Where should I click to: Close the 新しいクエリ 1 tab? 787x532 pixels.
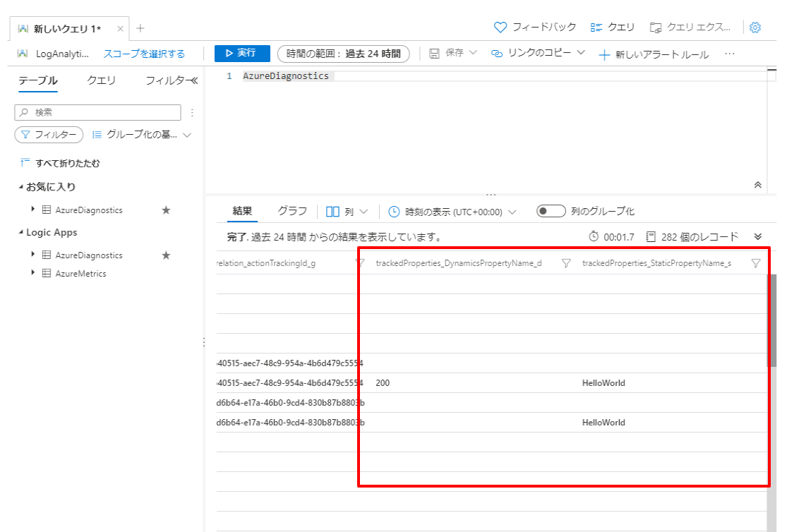pyautogui.click(x=120, y=29)
